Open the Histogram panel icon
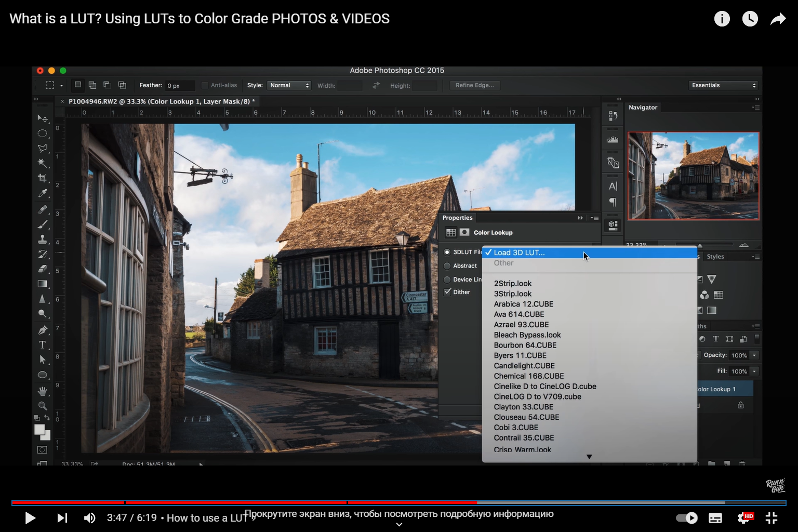 613,139
